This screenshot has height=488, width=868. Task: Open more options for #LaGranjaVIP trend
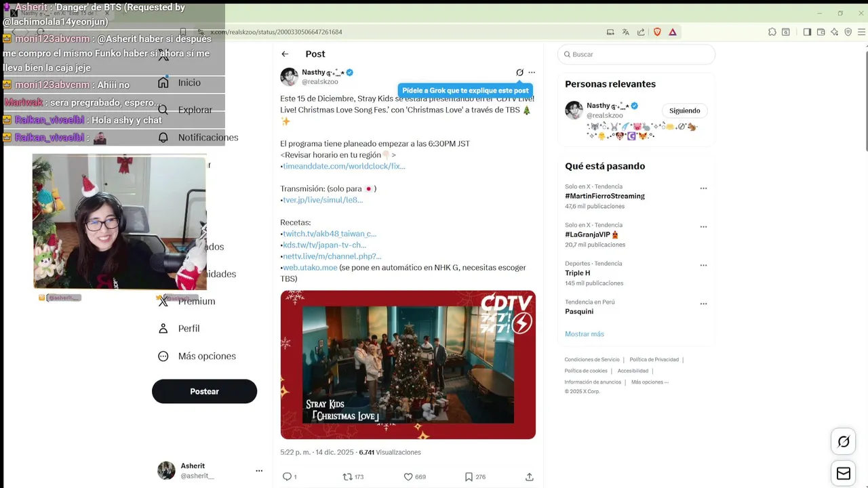click(x=703, y=227)
